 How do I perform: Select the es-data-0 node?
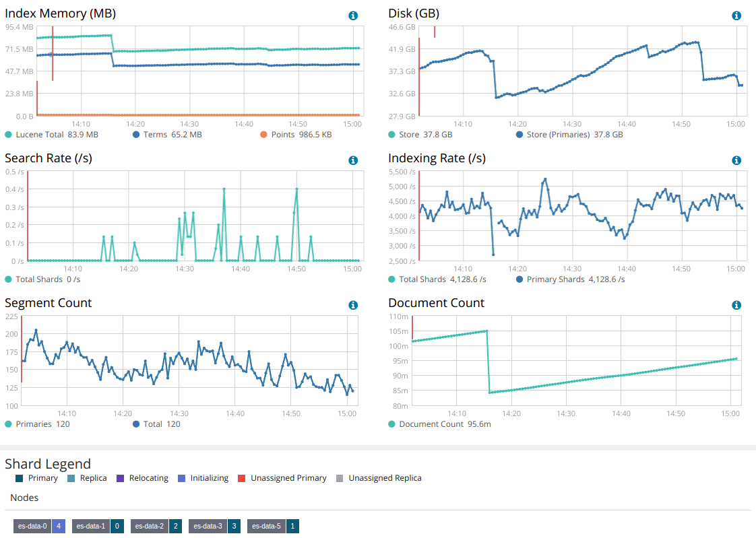(32, 526)
